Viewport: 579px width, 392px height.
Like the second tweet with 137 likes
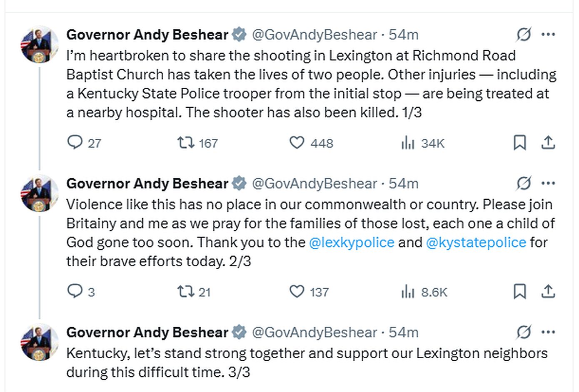pyautogui.click(x=297, y=291)
